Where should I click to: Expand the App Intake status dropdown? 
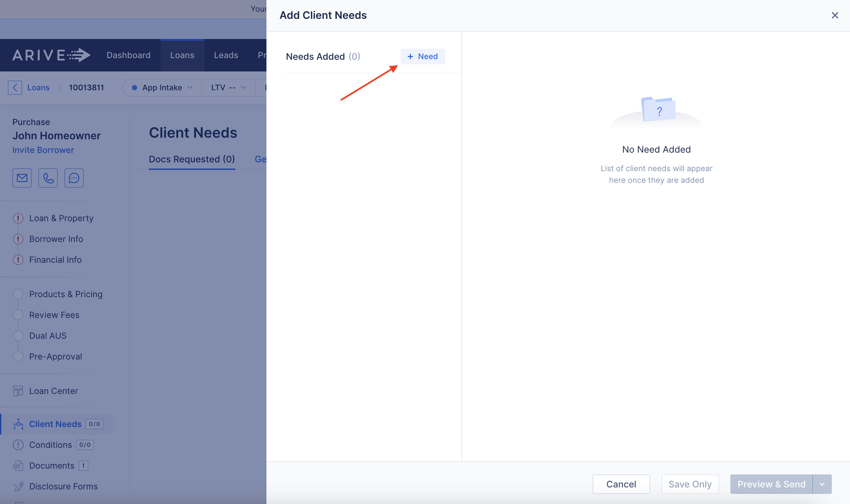pyautogui.click(x=162, y=88)
